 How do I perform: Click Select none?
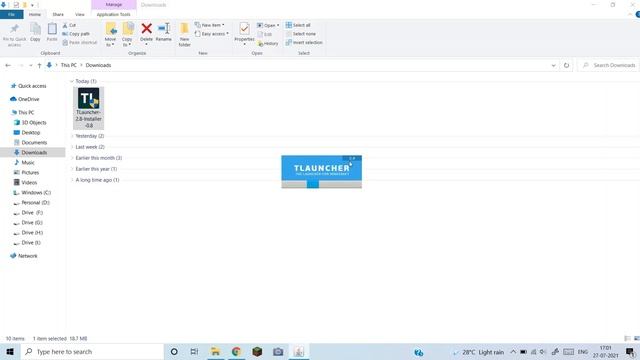[300, 34]
